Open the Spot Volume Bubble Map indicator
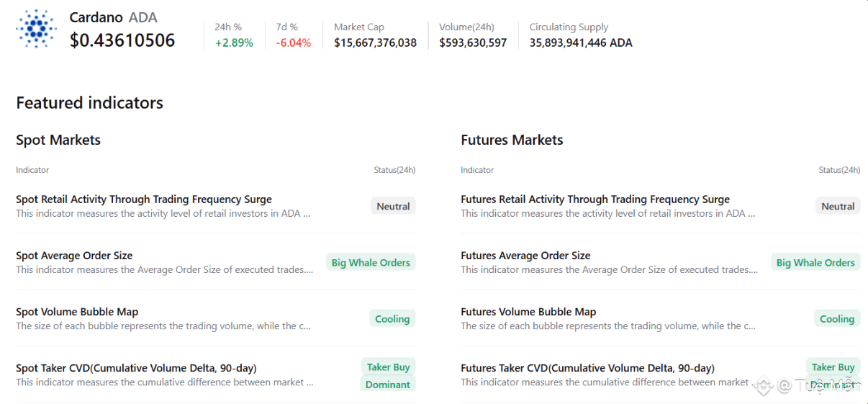The height and width of the screenshot is (404, 868). (77, 312)
